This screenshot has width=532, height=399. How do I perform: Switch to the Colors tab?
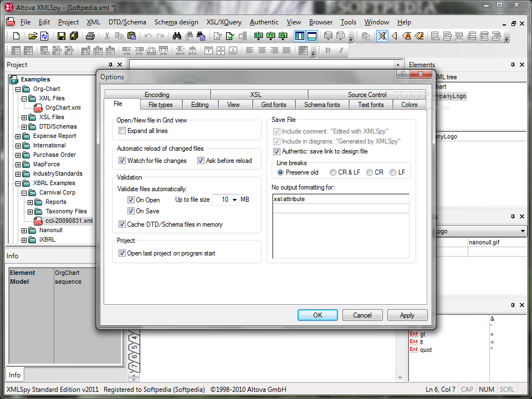[x=410, y=105]
